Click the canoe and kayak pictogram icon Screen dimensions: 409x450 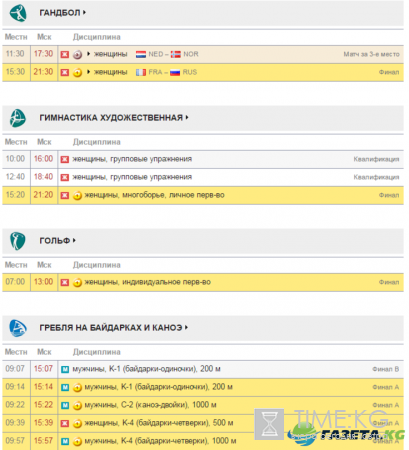18,328
